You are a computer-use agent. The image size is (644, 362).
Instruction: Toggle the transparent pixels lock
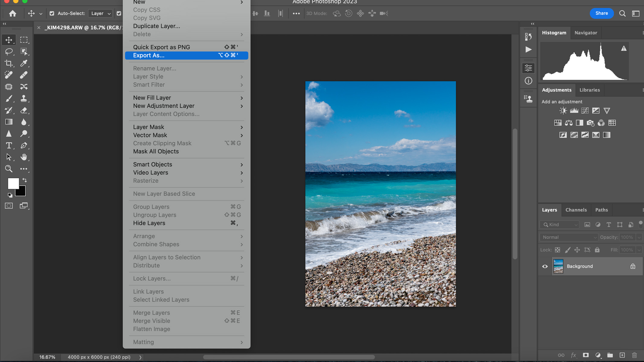[x=557, y=250]
